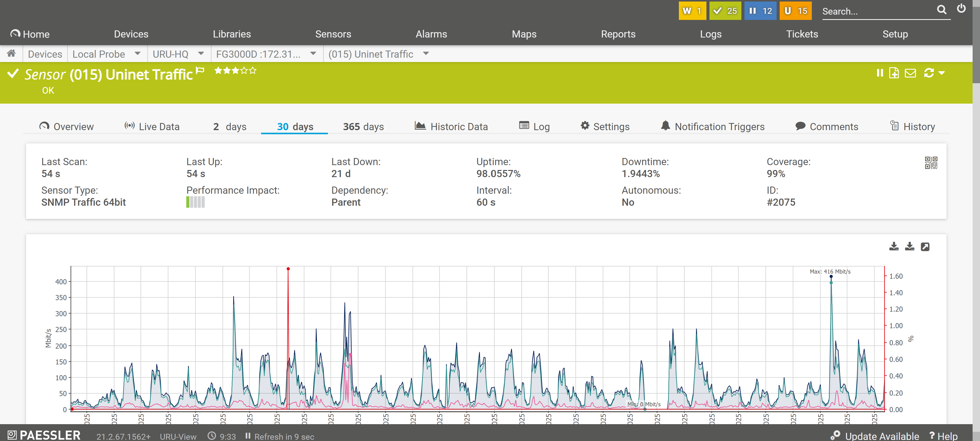Click the warning status badge W 1
Viewport: 980px width, 441px height.
pos(692,11)
